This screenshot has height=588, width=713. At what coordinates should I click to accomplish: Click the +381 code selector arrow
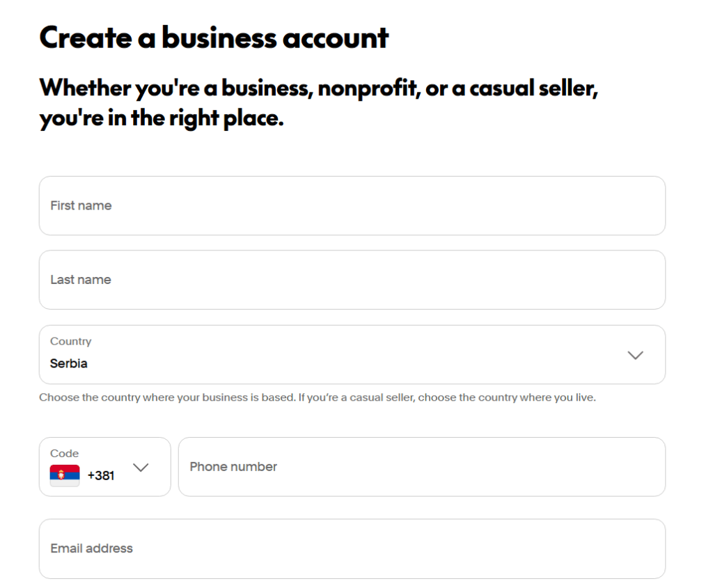coord(141,467)
